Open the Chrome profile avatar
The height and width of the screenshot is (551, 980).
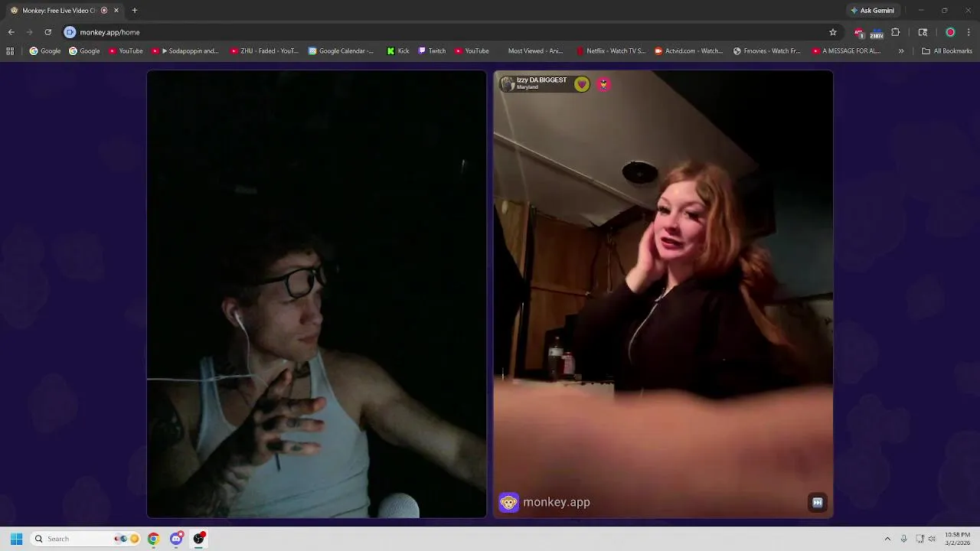point(950,32)
